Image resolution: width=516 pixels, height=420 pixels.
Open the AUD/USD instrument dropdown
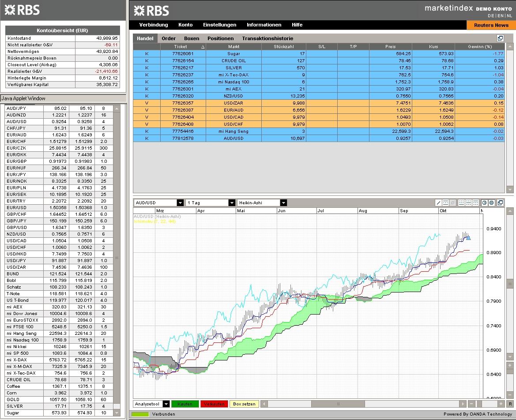(180, 202)
